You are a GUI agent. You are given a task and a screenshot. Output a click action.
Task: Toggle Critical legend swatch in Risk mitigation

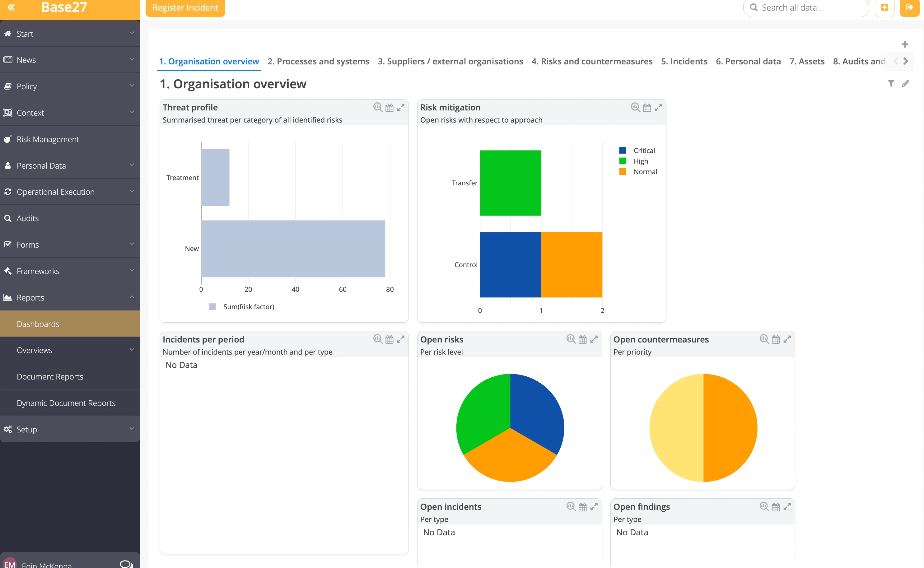tap(623, 150)
